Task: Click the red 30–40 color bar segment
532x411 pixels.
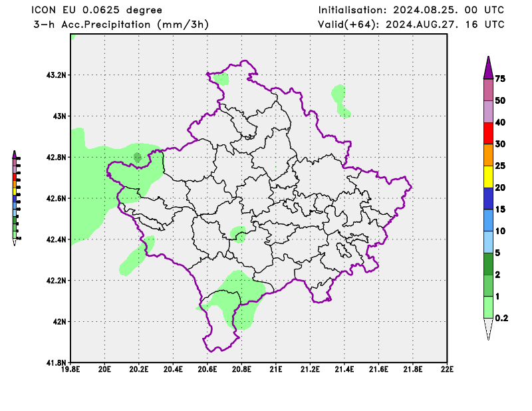Action: [x=488, y=134]
